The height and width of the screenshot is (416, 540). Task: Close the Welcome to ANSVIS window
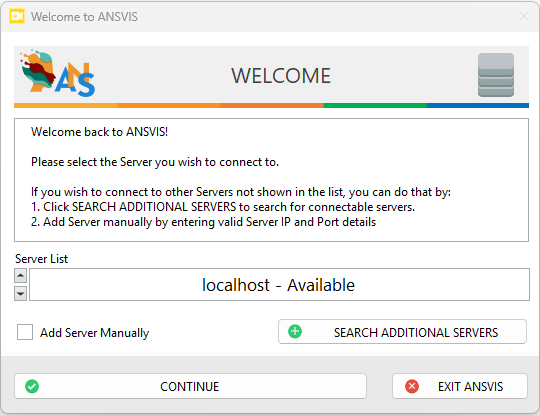[x=524, y=16]
